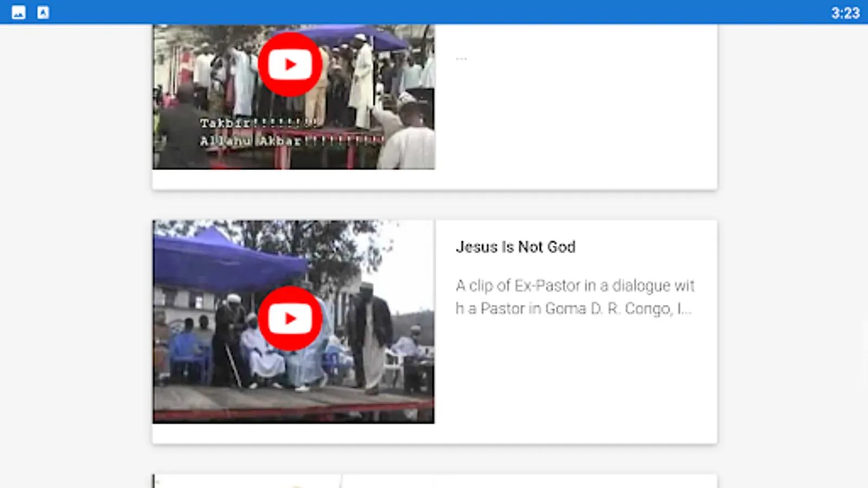Play the Takbir Allahu Akbar video
Screen dimensions: 868x488
tap(290, 65)
